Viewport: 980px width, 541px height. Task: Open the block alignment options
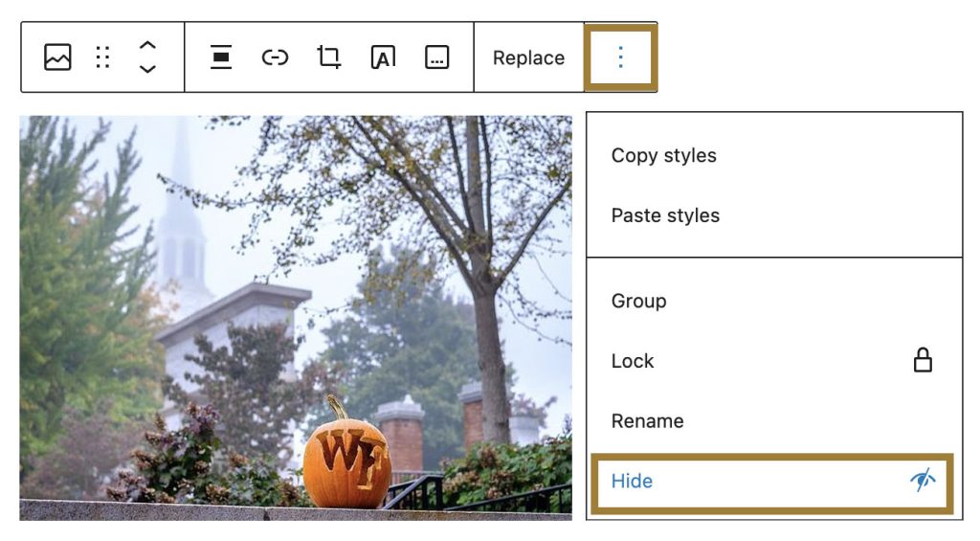tap(221, 57)
